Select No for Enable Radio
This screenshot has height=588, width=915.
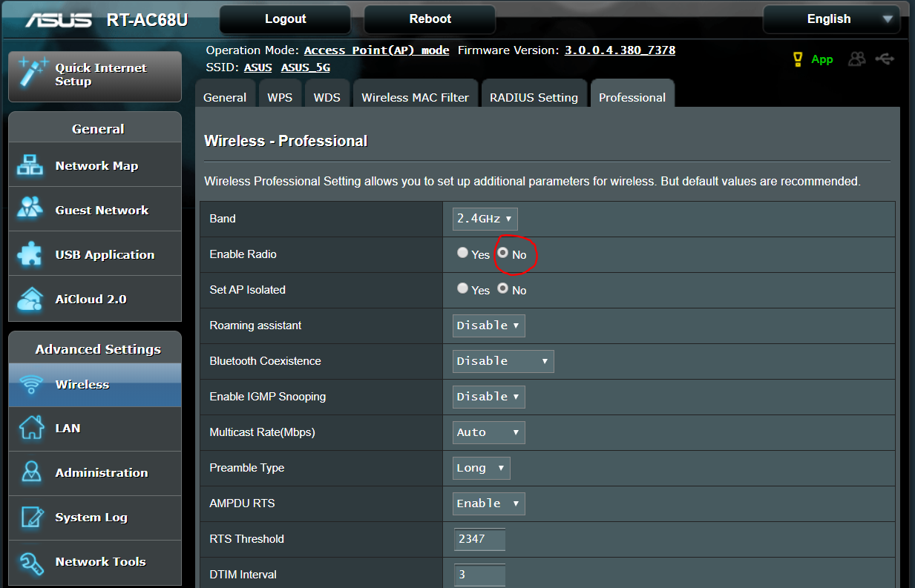(503, 254)
